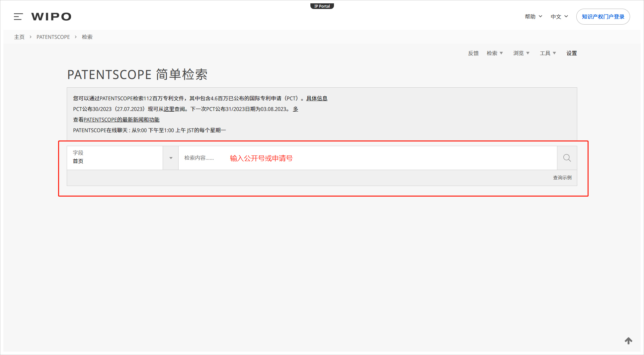644x355 pixels.
Task: Click the 反馈 feedback link
Action: click(473, 53)
